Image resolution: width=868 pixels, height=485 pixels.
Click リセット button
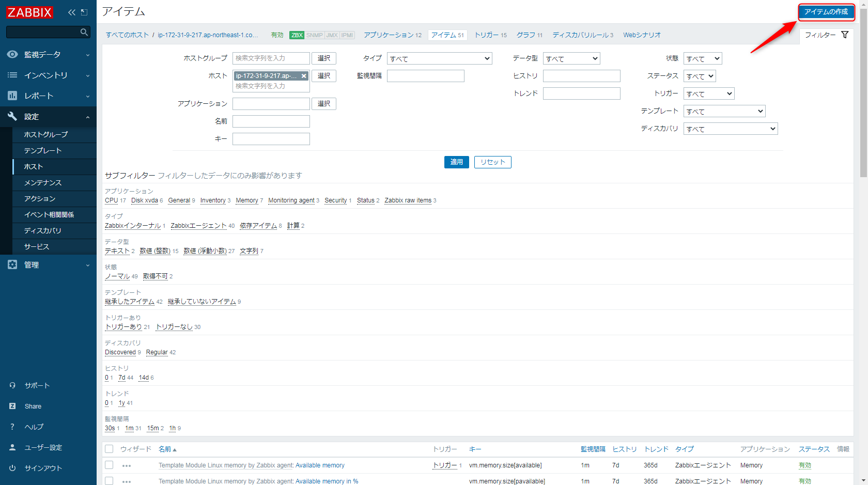(493, 162)
